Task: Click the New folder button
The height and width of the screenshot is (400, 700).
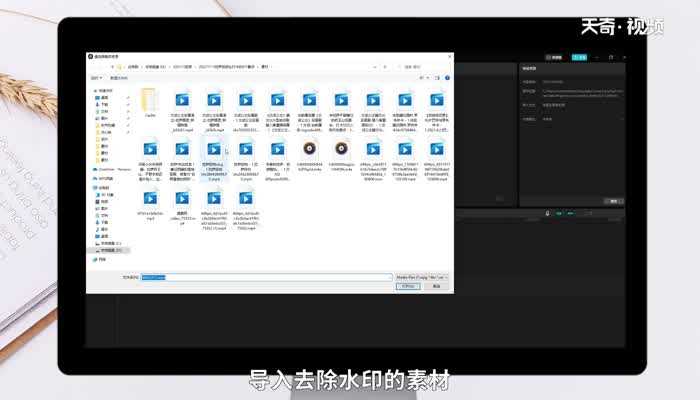Action: click(x=119, y=78)
